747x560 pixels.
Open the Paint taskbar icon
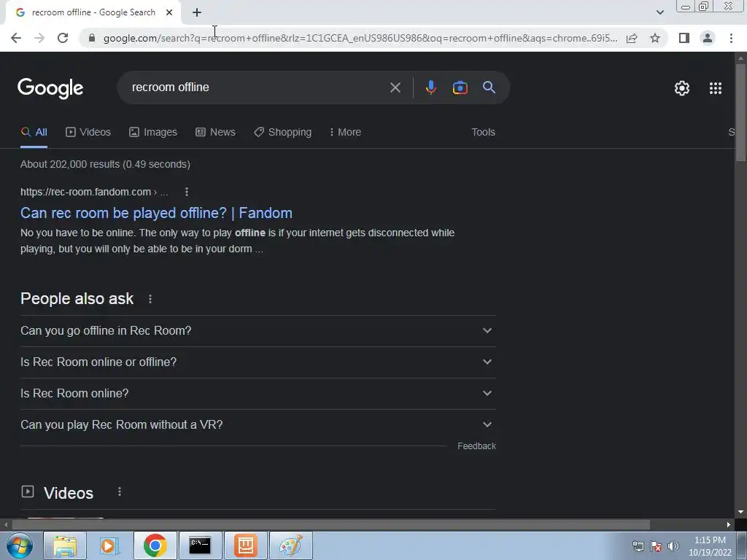coord(291,545)
